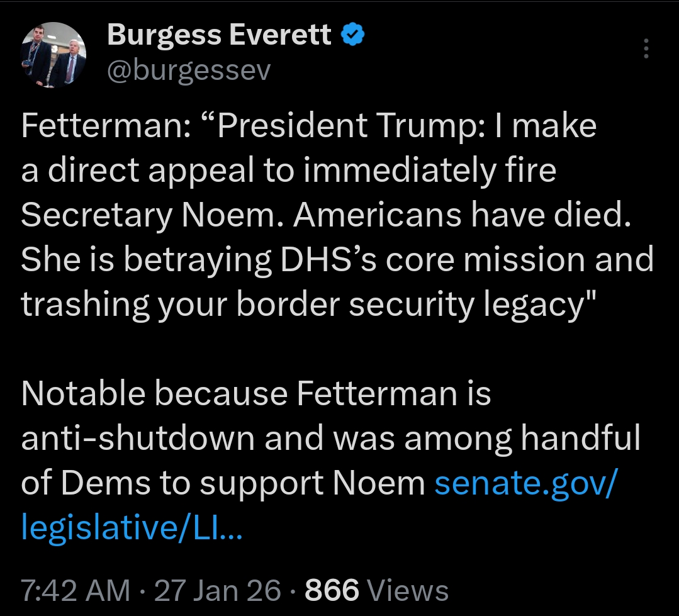Select the @burgessev handle
Viewport: 679px width, 616px height.
(189, 72)
